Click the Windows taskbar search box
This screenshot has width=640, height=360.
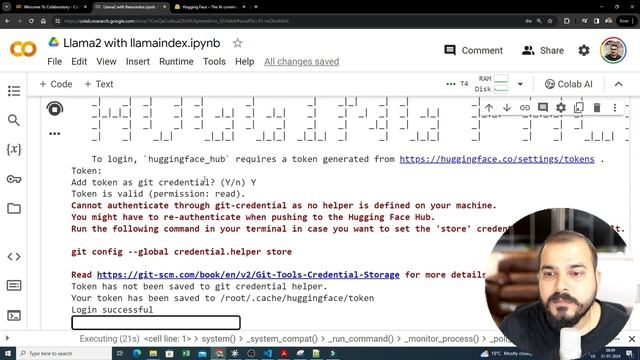64,353
